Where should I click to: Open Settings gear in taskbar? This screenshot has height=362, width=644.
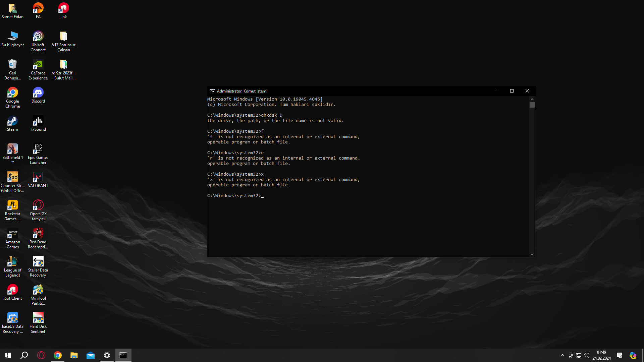[107, 355]
